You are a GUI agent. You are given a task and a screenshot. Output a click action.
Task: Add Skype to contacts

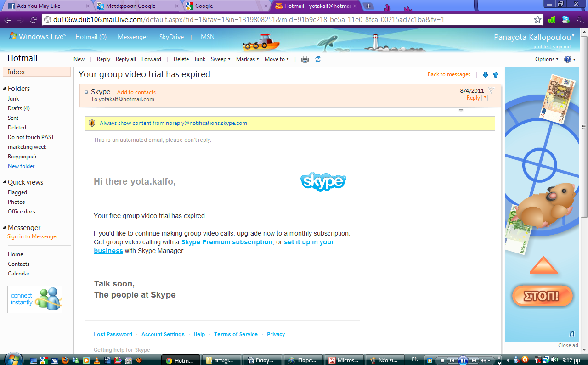tap(136, 92)
